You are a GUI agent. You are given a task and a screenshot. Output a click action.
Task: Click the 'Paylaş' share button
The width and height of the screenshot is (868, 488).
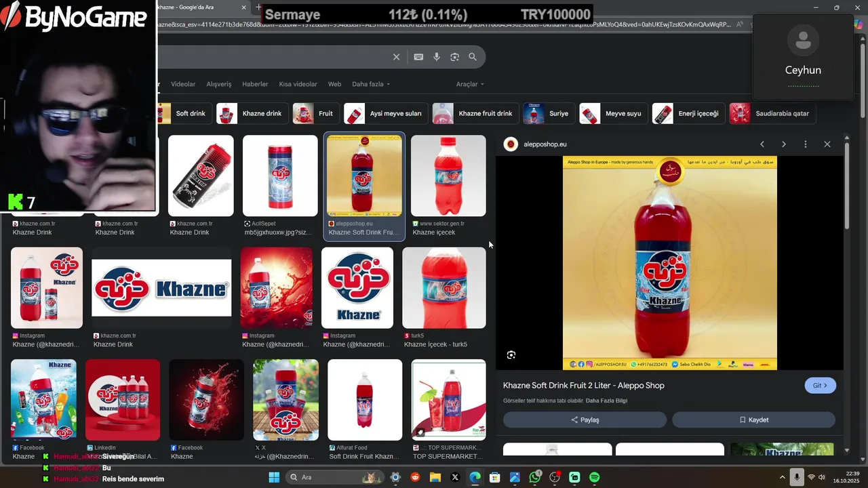point(585,420)
